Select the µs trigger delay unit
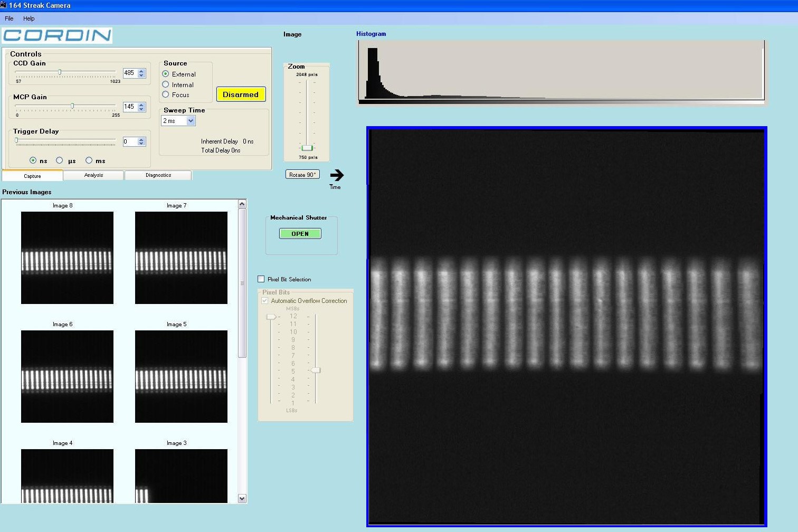The image size is (798, 532). (60, 160)
